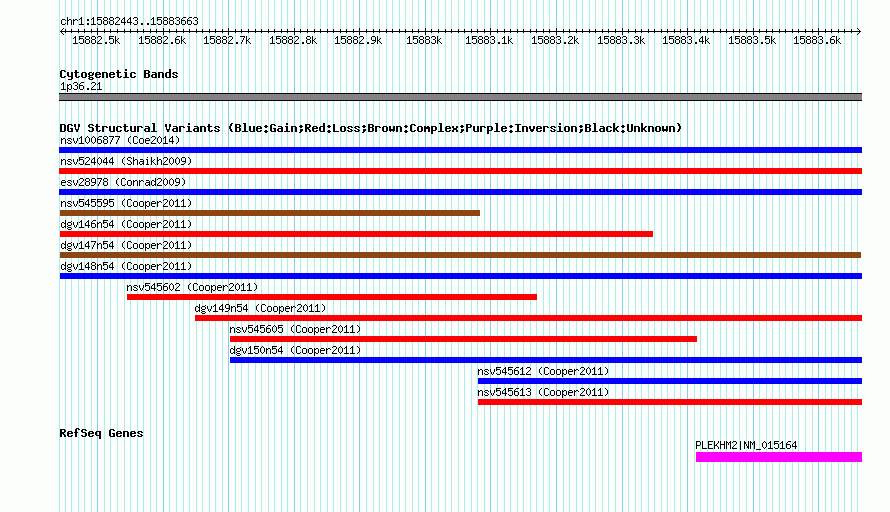Open the nsv545605 (Cooper2011) label
The height and width of the screenshot is (512, 890).
coord(295,329)
